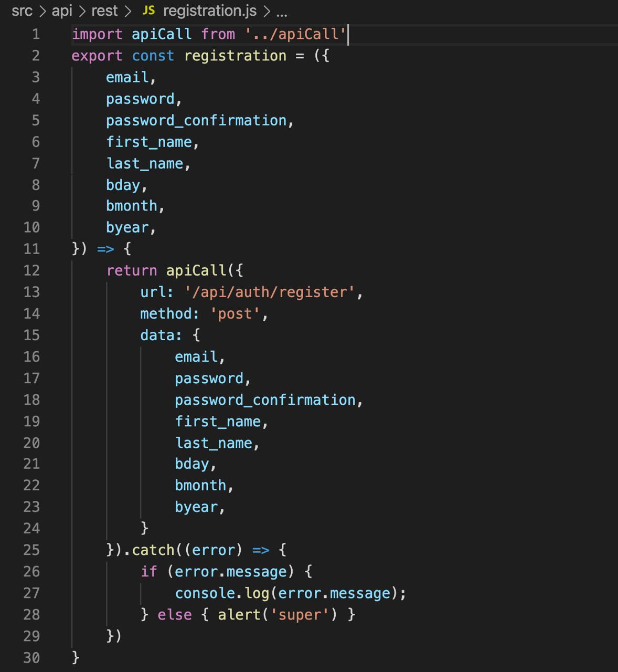Image resolution: width=618 pixels, height=672 pixels.
Task: Click the 'data' key on line 15
Action: (x=157, y=335)
